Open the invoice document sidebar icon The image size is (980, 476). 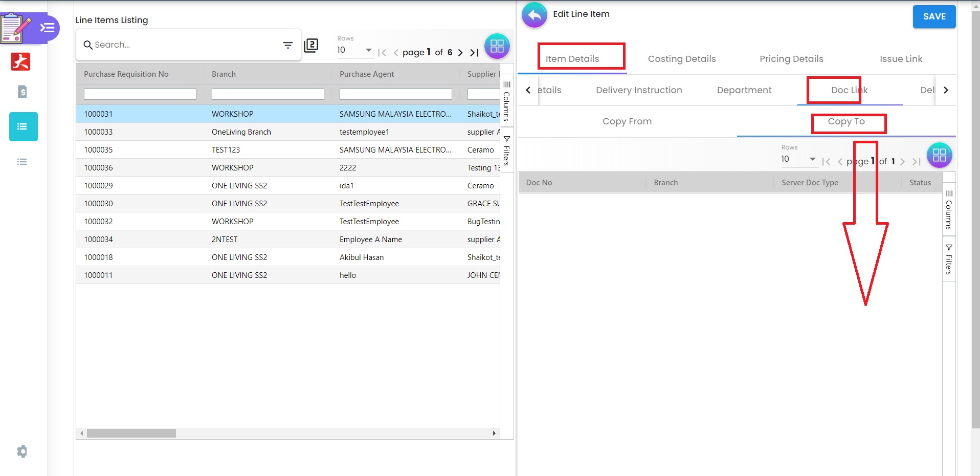tap(22, 92)
